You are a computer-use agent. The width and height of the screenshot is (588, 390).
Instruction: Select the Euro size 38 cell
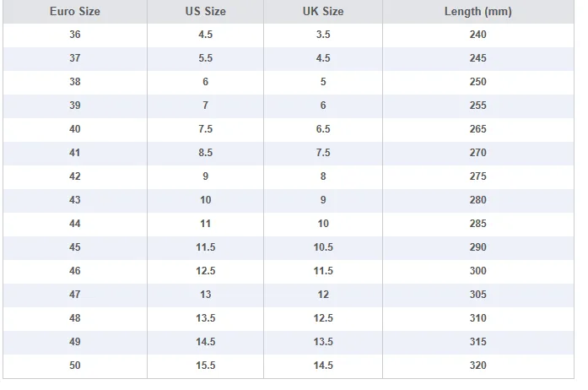click(x=75, y=82)
